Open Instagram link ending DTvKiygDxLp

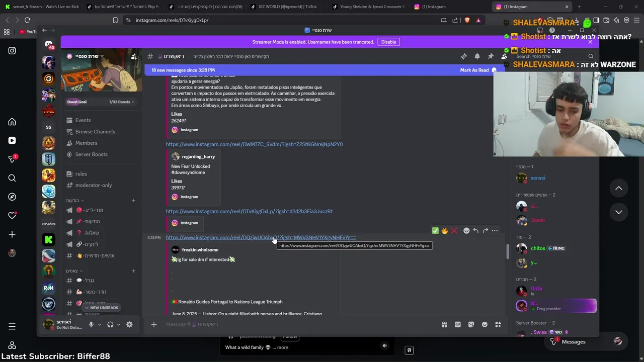coord(249,212)
